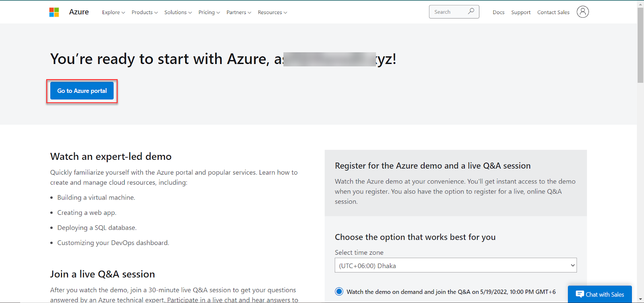
Task: Open the Docs link
Action: click(x=498, y=12)
